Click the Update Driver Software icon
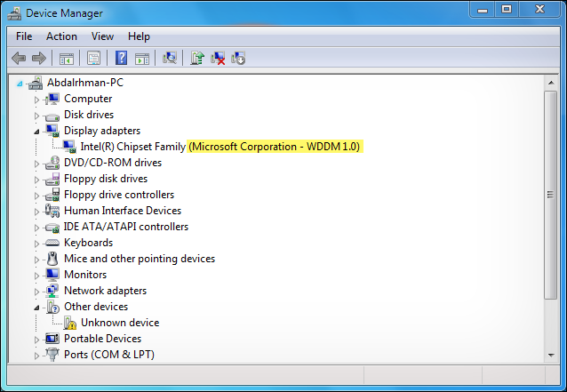Viewport: 567px width, 392px height. tap(197, 58)
